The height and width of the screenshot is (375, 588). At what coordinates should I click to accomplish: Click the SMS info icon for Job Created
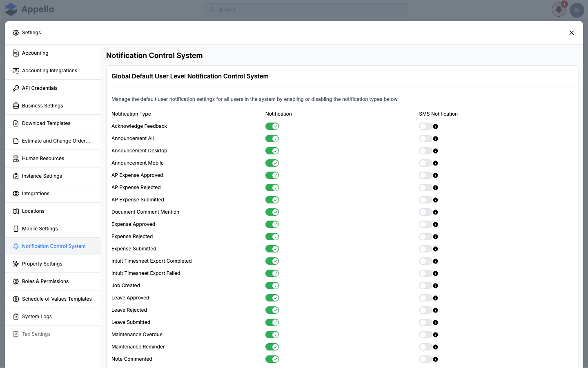435,286
